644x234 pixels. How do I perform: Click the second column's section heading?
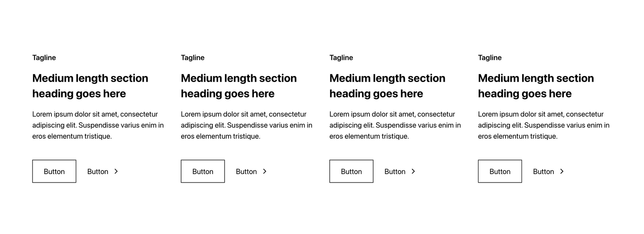pos(239,86)
